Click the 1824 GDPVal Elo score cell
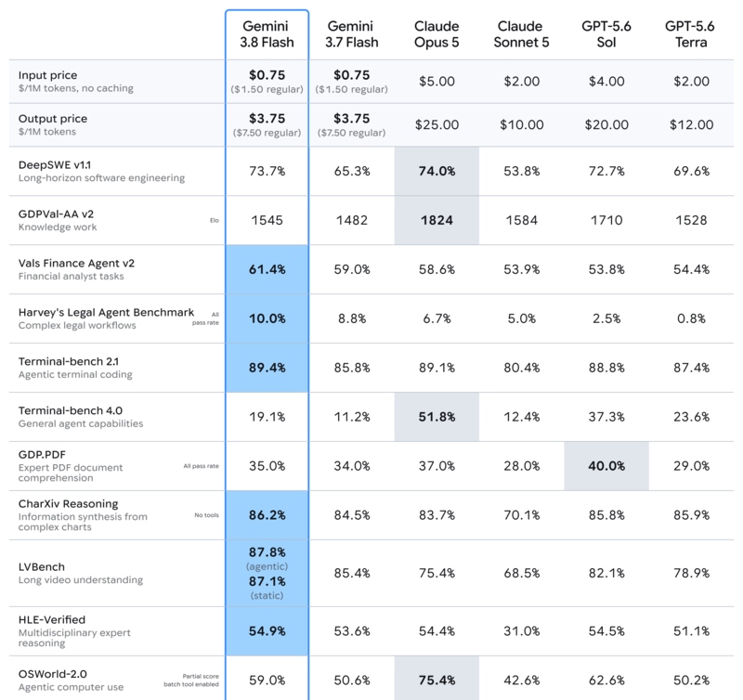 point(437,220)
